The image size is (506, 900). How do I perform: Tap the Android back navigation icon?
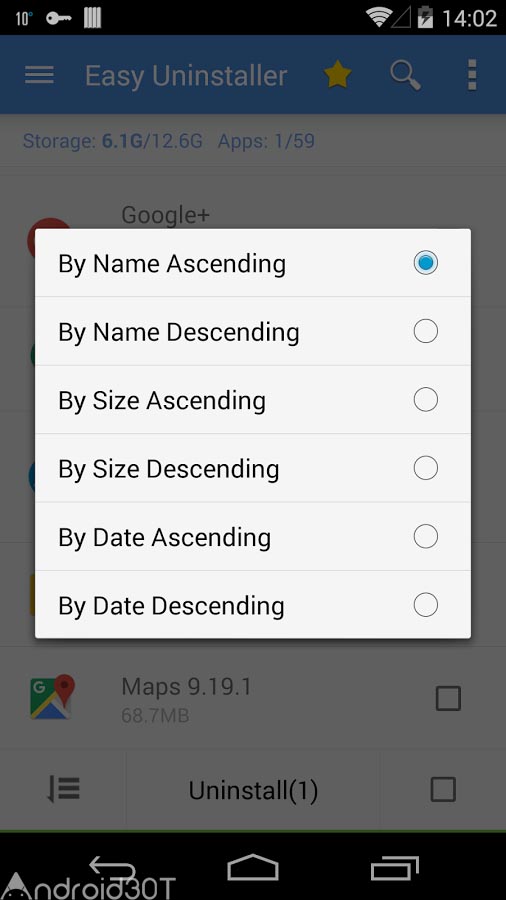(112, 868)
